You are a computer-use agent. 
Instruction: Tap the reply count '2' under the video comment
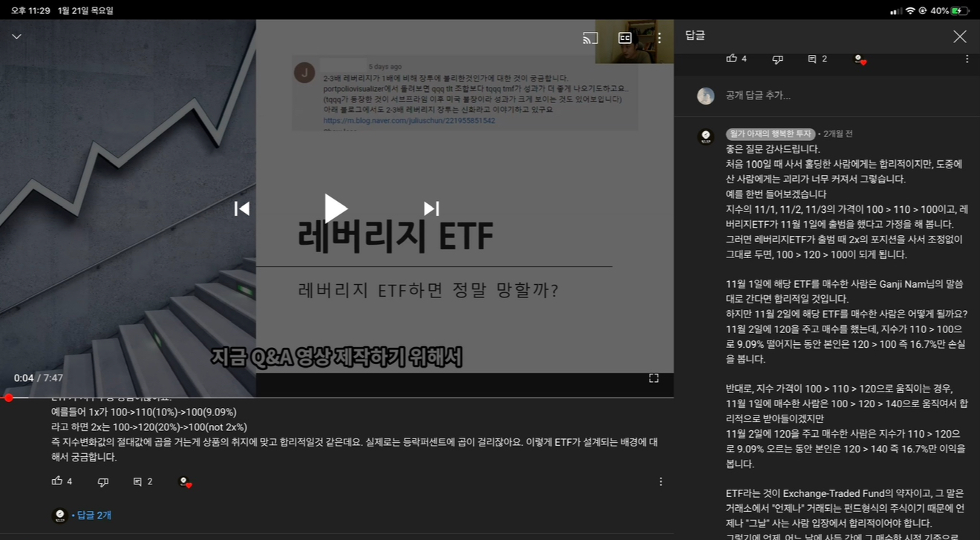(x=150, y=482)
